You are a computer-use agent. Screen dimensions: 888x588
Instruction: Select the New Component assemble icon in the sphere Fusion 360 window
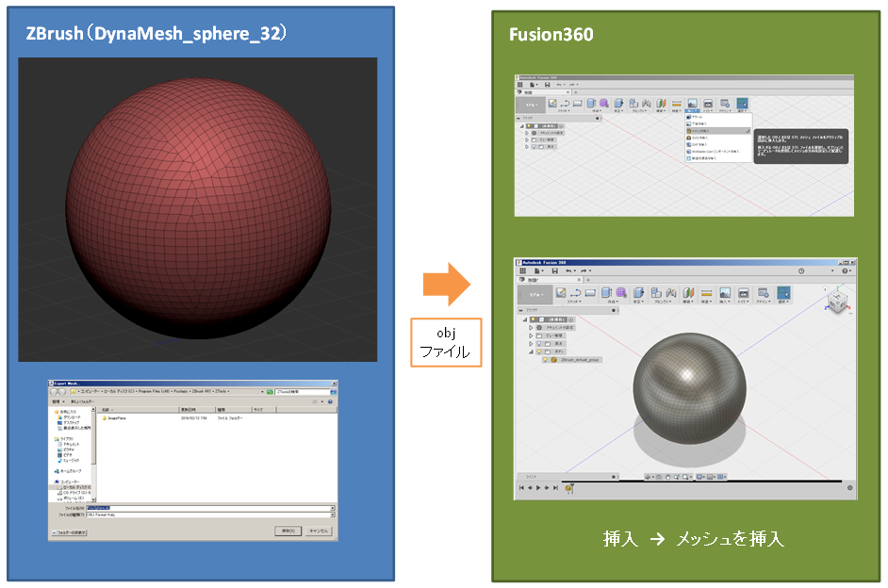tap(656, 292)
